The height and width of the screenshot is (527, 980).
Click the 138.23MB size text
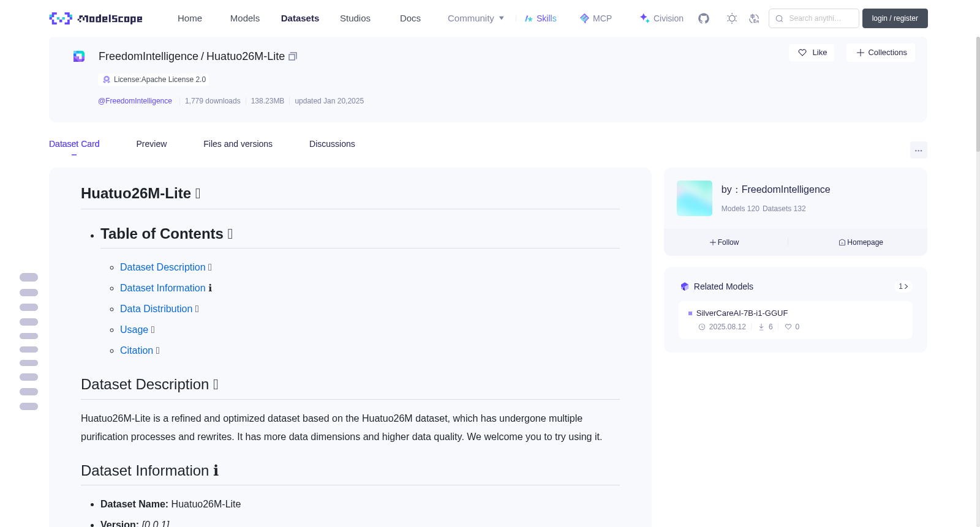[x=268, y=101]
